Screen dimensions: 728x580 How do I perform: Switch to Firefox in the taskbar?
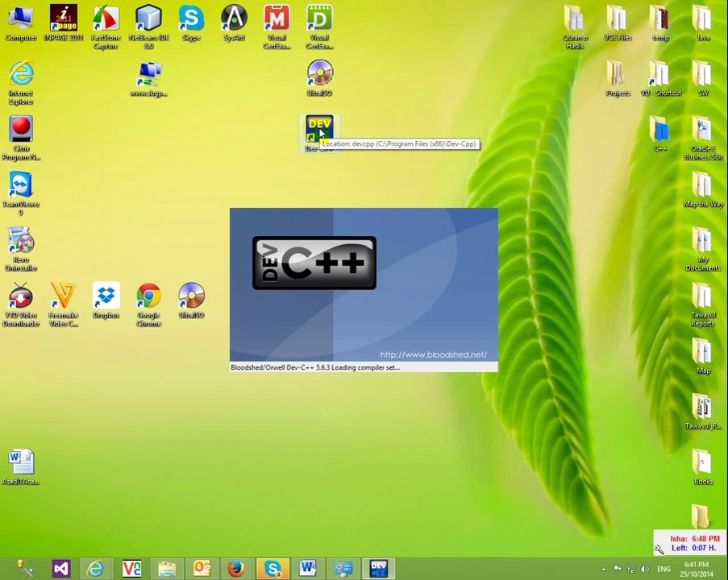[237, 569]
